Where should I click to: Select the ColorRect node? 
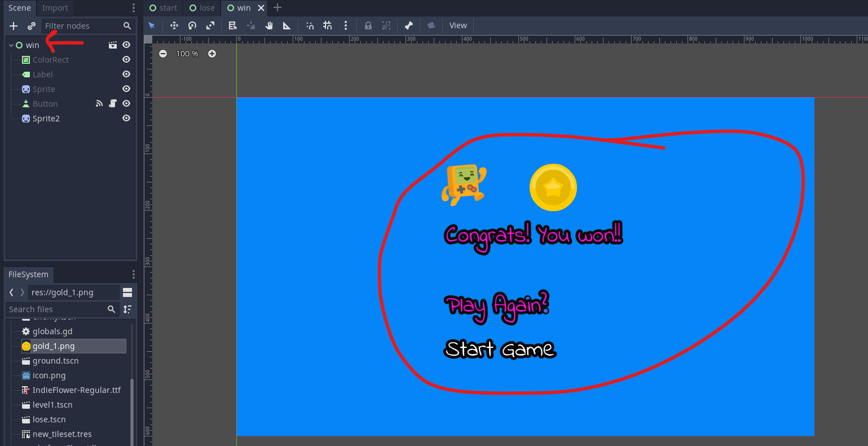click(x=51, y=60)
